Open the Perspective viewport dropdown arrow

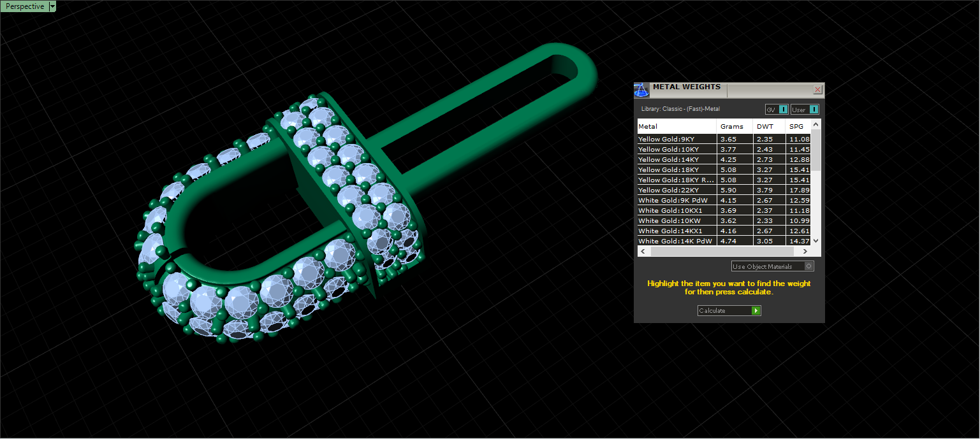pyautogui.click(x=52, y=6)
